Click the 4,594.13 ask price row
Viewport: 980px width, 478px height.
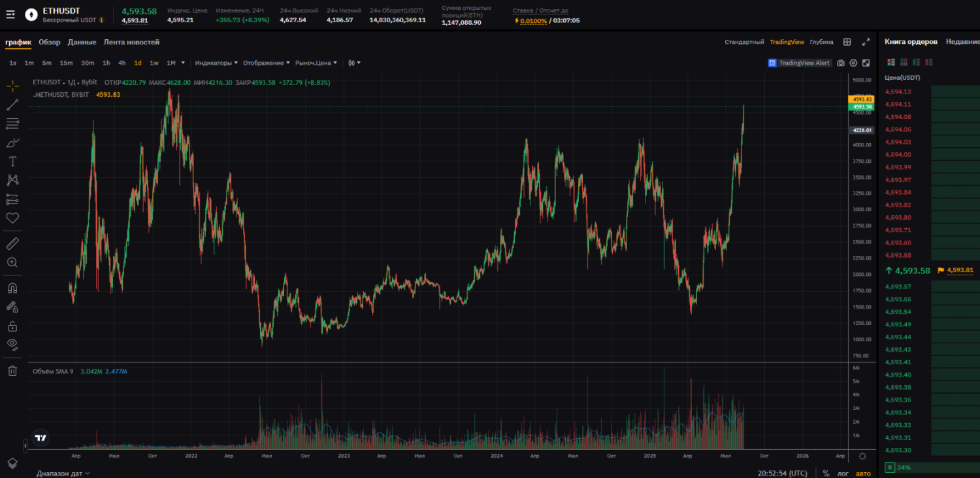click(898, 92)
